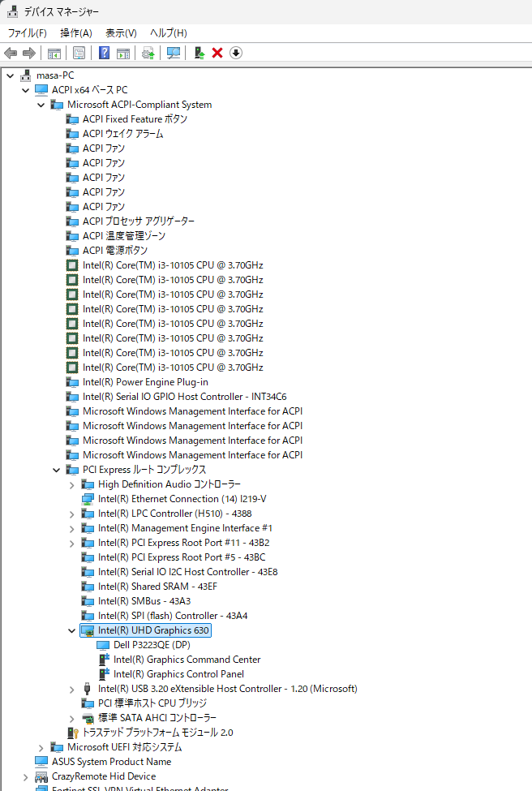Expand the 標準 SATA AHCI コントローラー node
Image resolution: width=532 pixels, height=791 pixels.
(71, 719)
